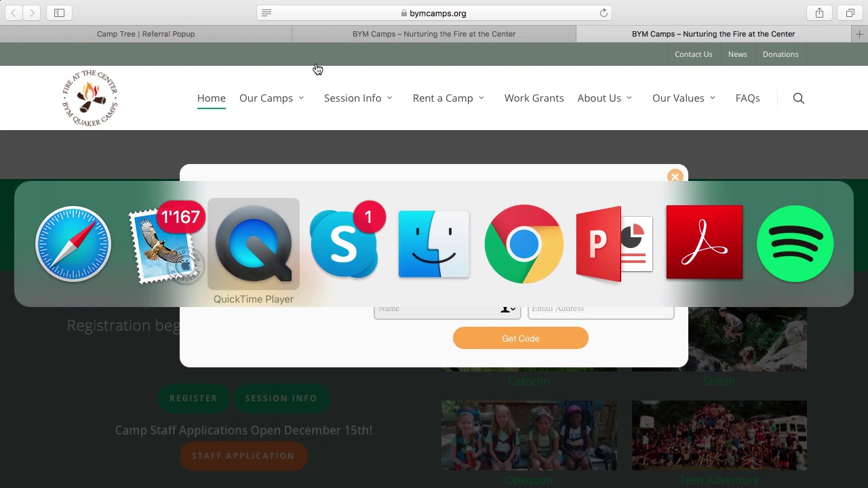868x488 pixels.
Task: Click the browser back arrow
Action: point(14,13)
